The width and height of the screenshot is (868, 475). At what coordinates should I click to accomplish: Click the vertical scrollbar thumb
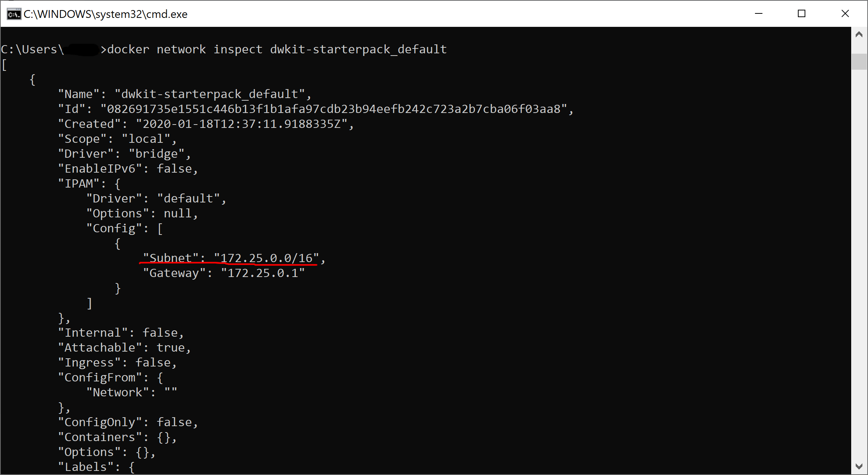point(859,62)
